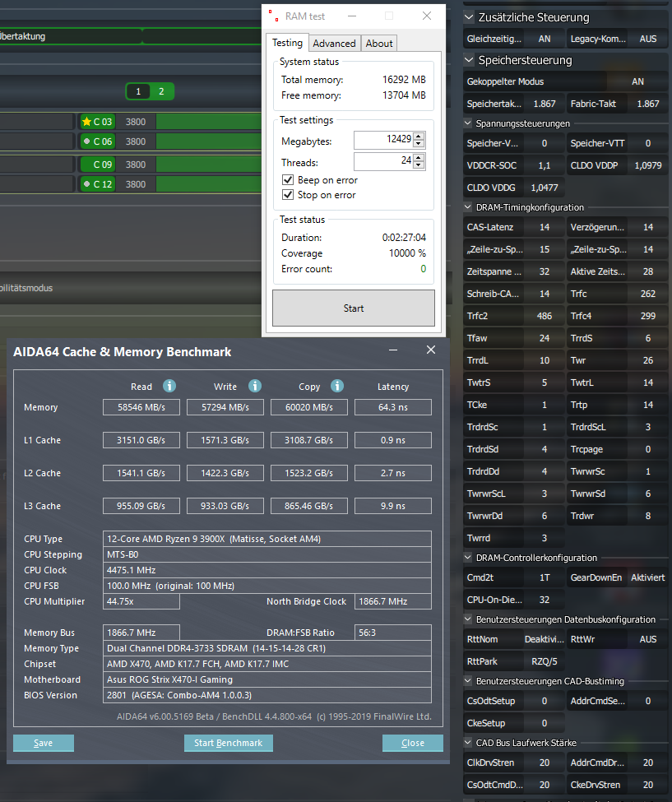The width and height of the screenshot is (672, 802).
Task: Click Start Benchmark button
Action: pyautogui.click(x=228, y=743)
